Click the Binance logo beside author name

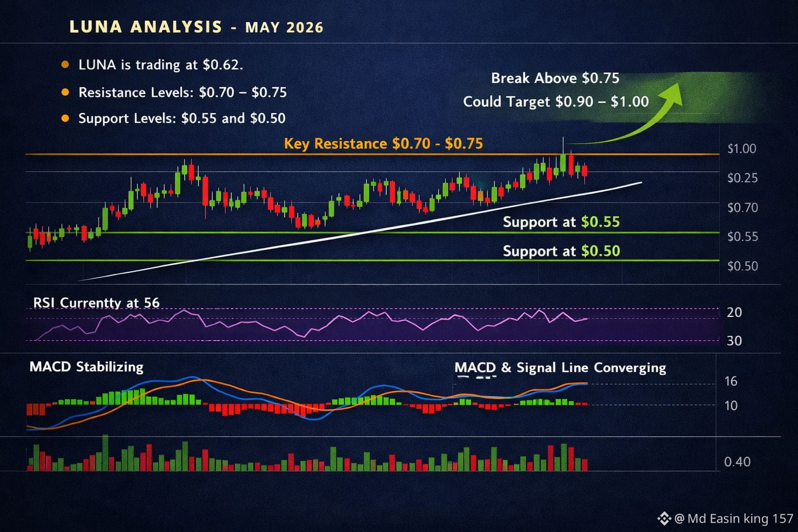tap(664, 518)
